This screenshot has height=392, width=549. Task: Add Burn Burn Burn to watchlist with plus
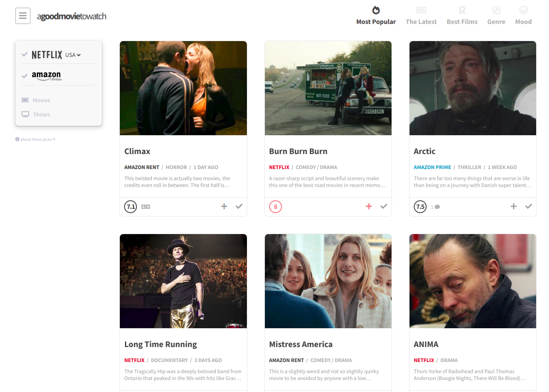(x=369, y=206)
